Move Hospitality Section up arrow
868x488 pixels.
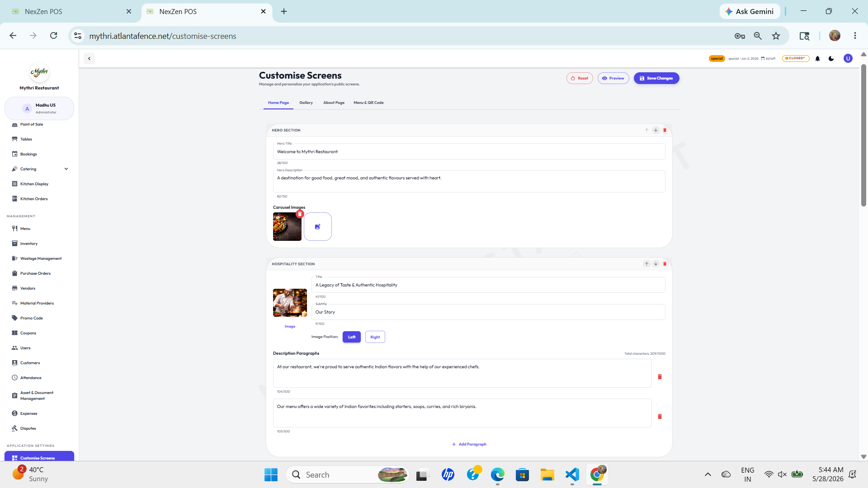point(646,264)
